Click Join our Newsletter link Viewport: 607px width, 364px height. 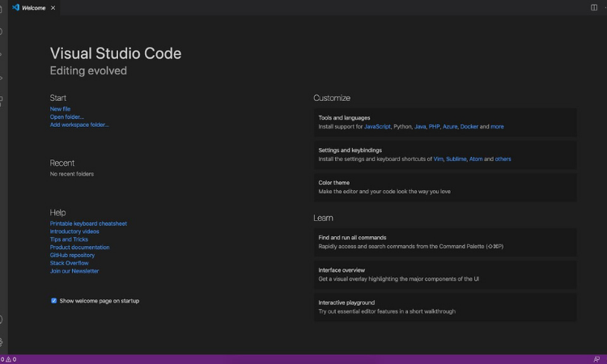click(74, 271)
